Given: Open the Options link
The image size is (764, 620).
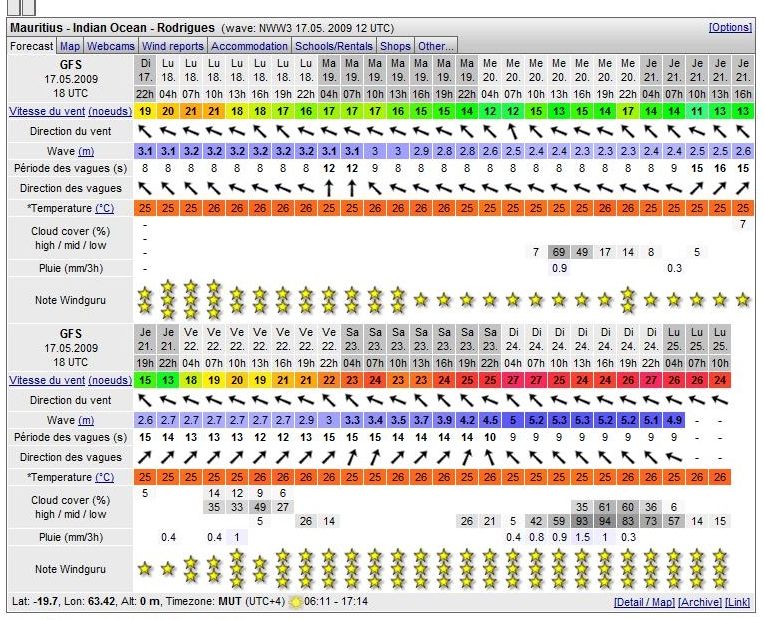Looking at the screenshot, I should point(730,27).
